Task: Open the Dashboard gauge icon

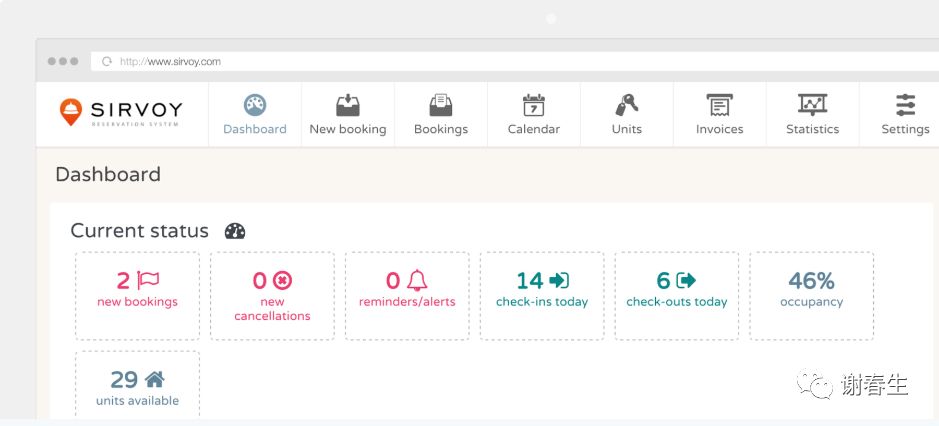Action: [x=255, y=105]
